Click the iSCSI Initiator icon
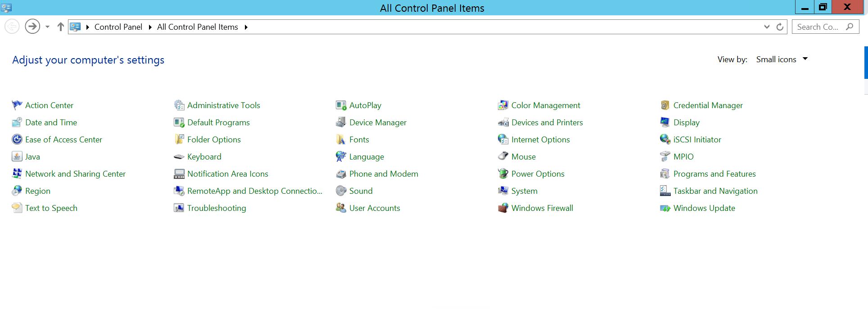The image size is (868, 333). (665, 140)
